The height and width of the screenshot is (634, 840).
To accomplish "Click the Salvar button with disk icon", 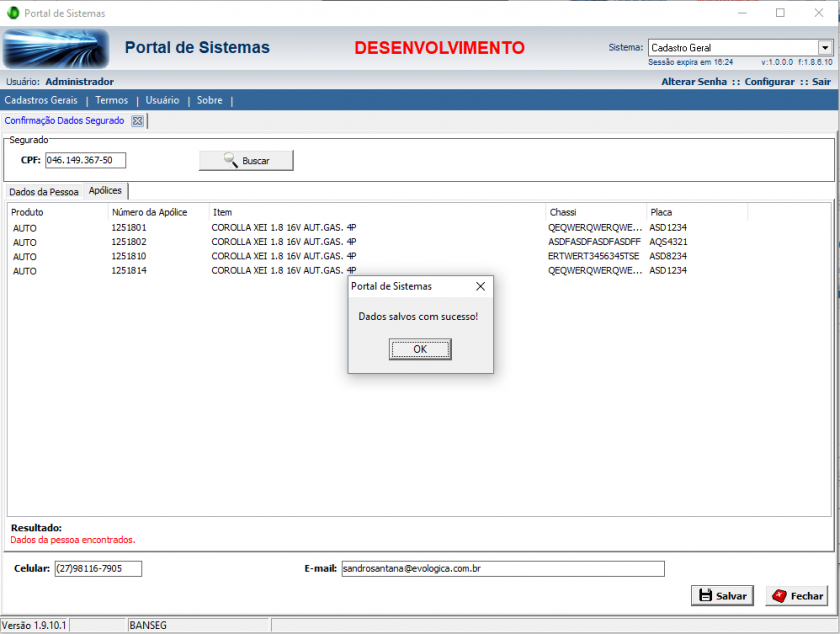I will (721, 595).
